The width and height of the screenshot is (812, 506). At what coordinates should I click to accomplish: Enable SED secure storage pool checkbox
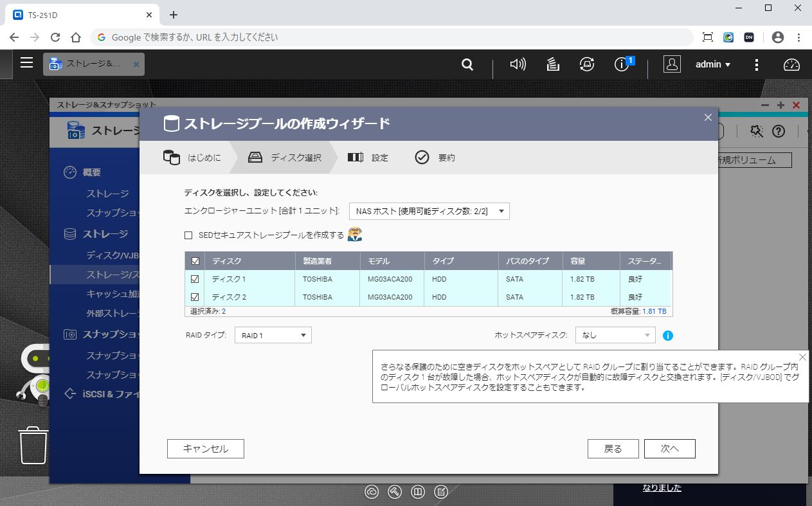188,235
